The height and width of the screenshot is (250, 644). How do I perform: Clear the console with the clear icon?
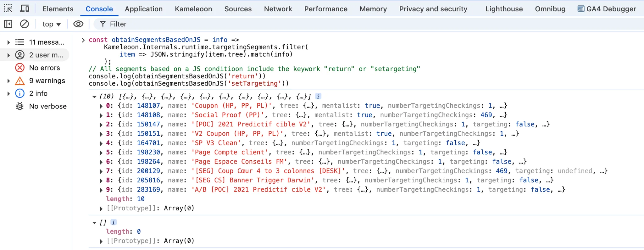[25, 24]
